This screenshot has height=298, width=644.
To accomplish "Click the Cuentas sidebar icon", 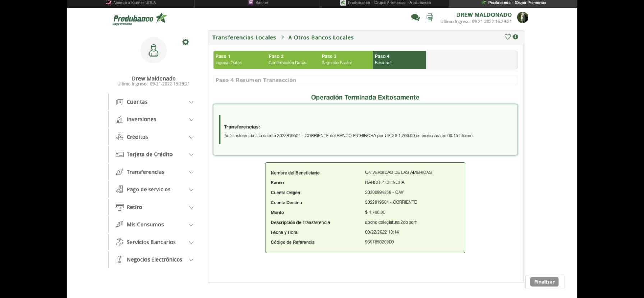I will (x=120, y=102).
